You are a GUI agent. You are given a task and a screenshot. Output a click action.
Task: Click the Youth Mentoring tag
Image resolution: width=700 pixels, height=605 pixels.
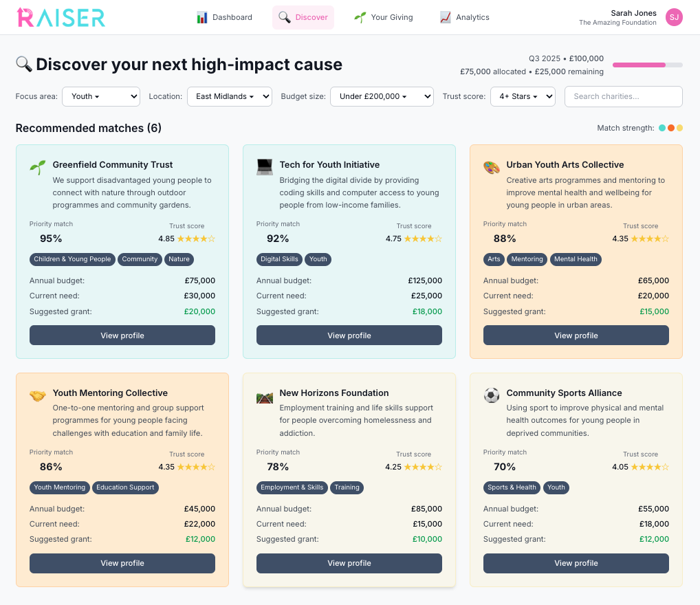click(60, 487)
